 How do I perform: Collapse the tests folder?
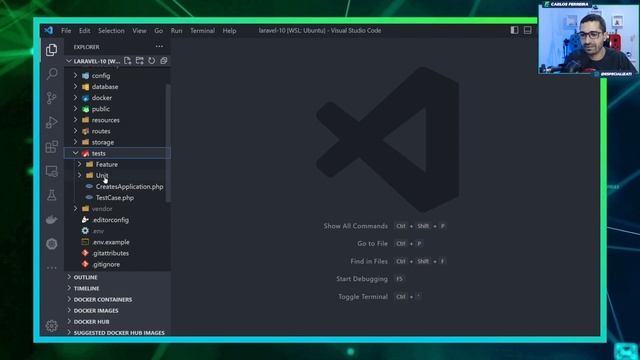point(118,153)
